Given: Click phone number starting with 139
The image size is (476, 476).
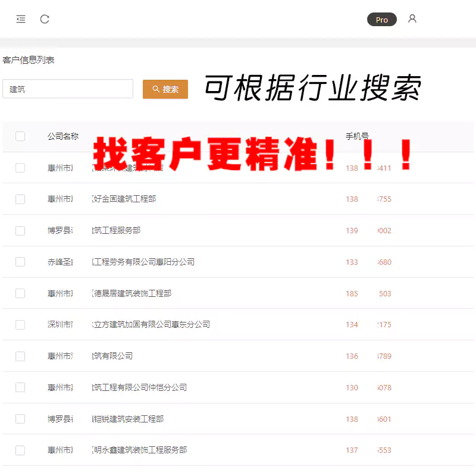Looking at the screenshot, I should pos(368,231).
